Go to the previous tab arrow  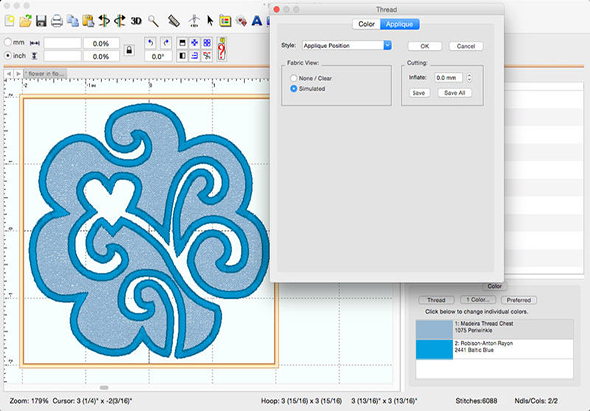coord(8,74)
